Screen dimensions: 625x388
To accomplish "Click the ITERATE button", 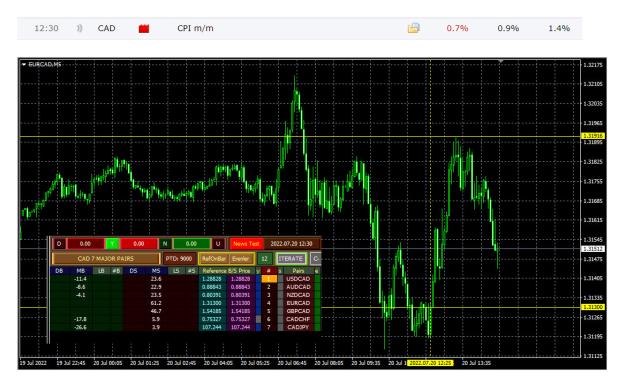I will point(291,259).
